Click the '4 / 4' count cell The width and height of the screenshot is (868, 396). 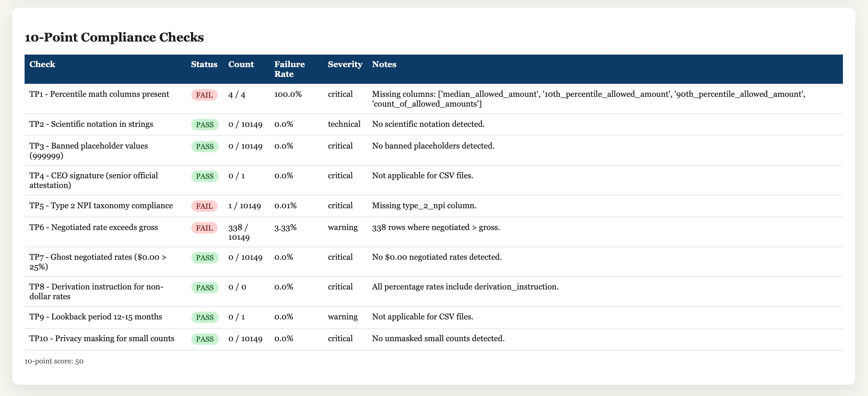pyautogui.click(x=237, y=95)
